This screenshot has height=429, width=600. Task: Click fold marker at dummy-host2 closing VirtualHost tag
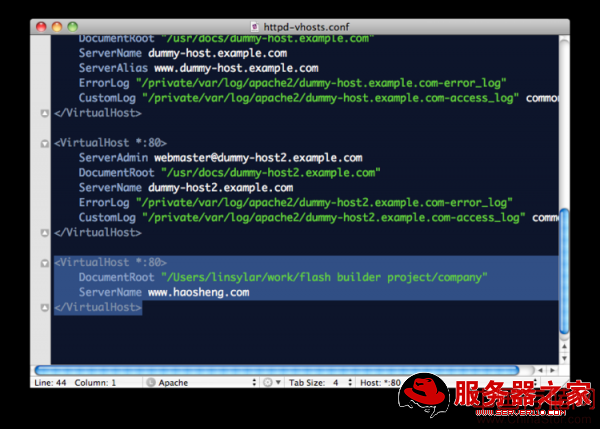click(44, 232)
